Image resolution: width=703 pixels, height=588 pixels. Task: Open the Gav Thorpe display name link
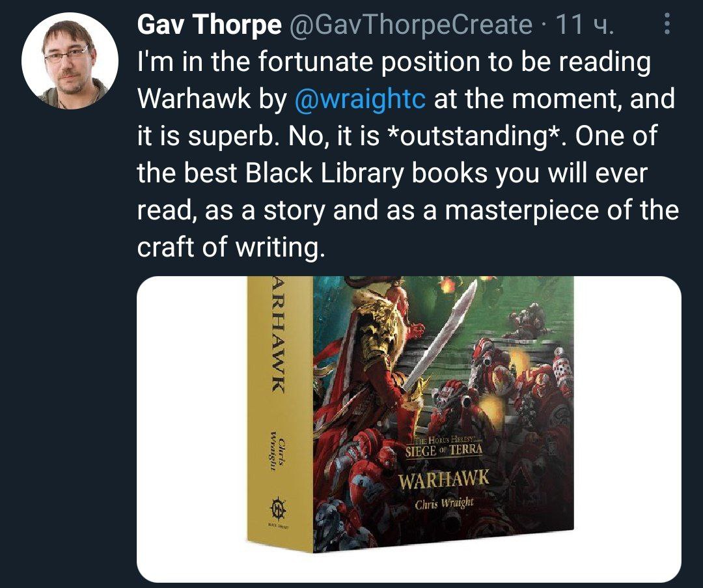click(x=210, y=24)
